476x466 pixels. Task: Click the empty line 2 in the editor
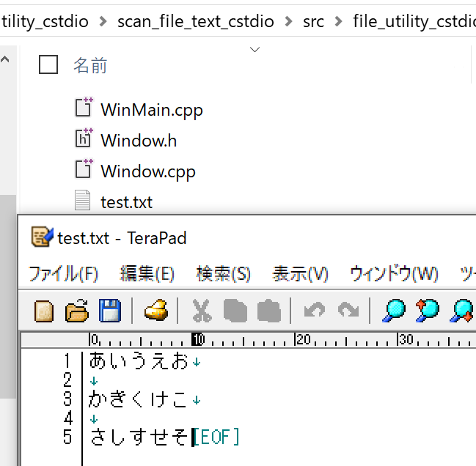point(94,380)
